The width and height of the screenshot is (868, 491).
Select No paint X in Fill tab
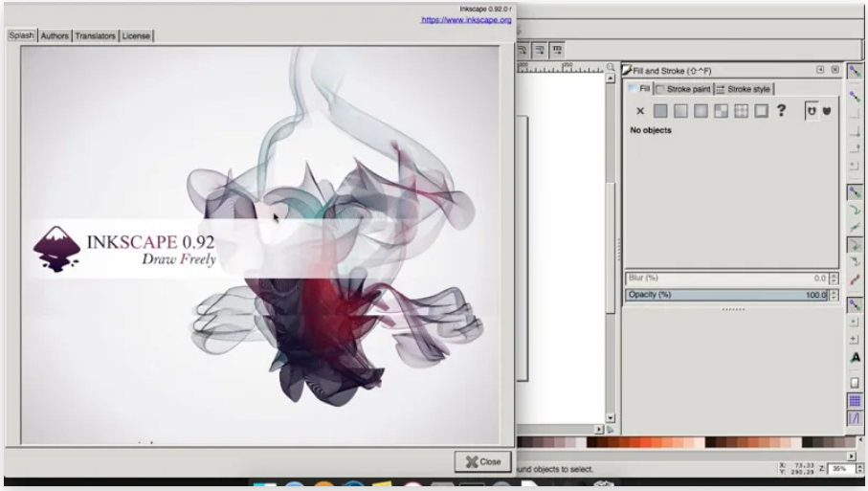pos(640,111)
